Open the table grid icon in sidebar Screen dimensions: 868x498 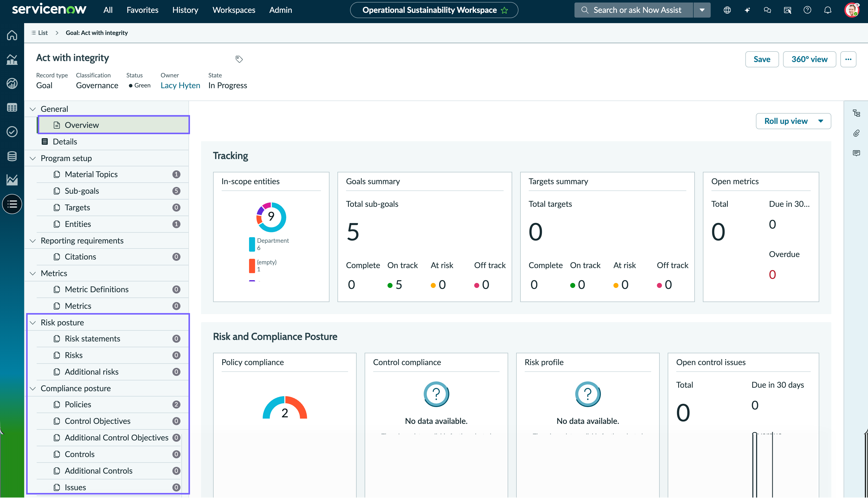pyautogui.click(x=12, y=108)
